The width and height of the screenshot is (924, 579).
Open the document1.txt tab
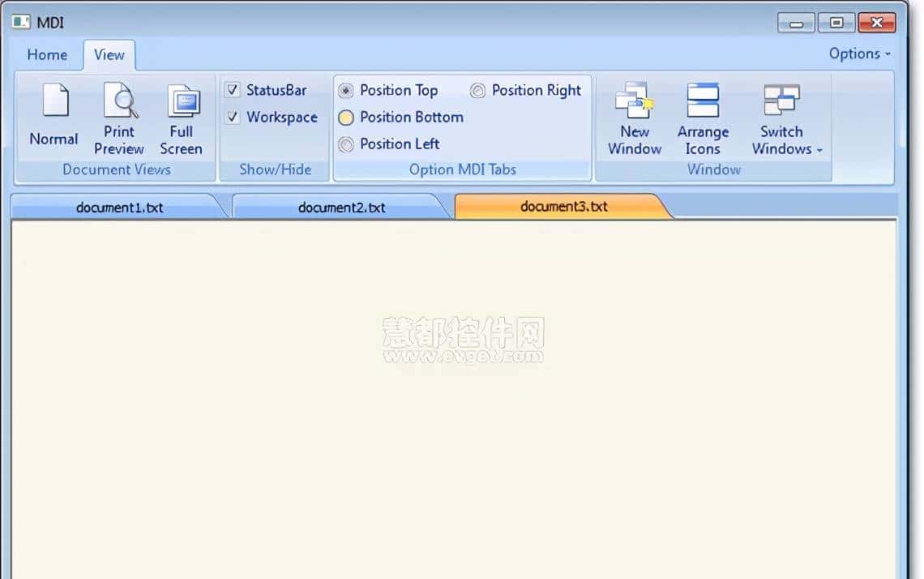pyautogui.click(x=119, y=208)
